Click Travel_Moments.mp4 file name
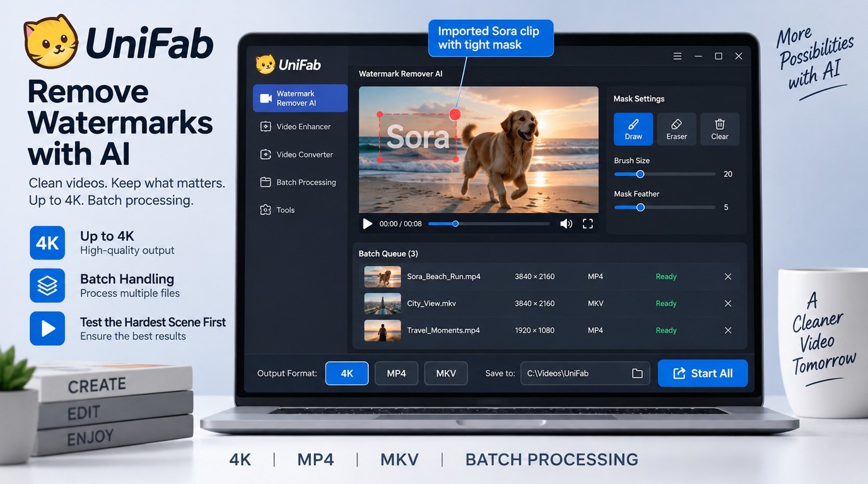 [443, 330]
